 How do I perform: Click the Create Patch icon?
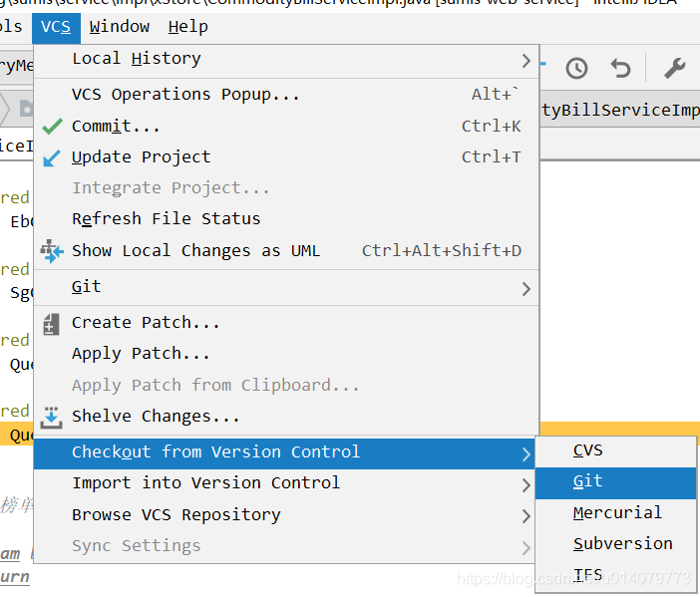tap(52, 323)
